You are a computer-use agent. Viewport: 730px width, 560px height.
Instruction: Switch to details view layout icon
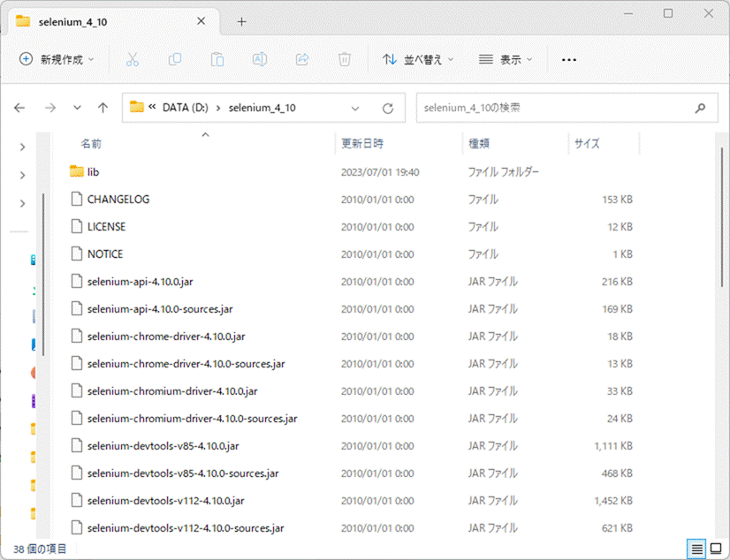point(697,549)
